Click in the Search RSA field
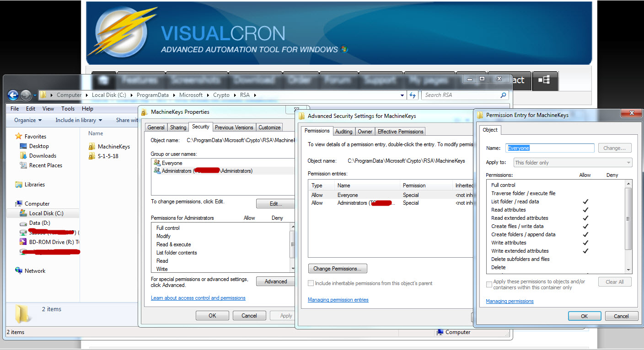 point(461,95)
